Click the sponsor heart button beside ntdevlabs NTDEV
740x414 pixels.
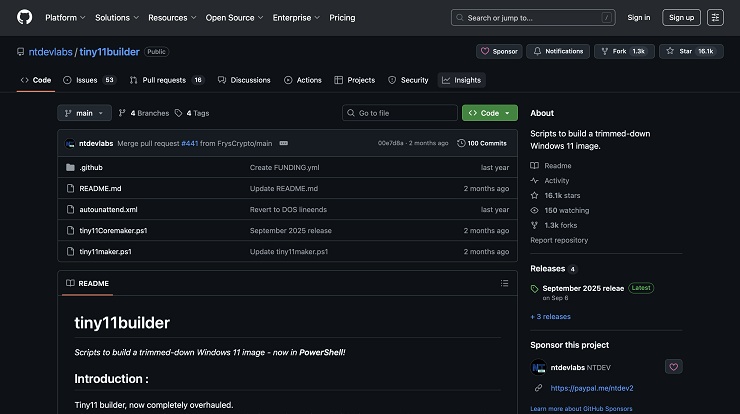click(673, 367)
